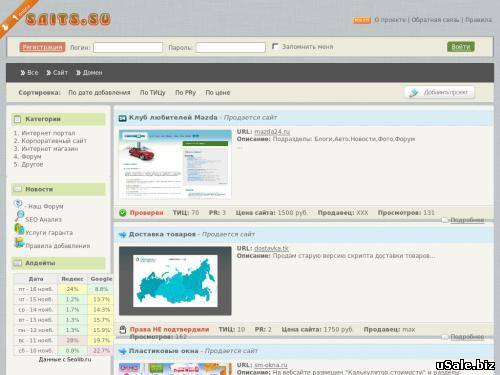This screenshot has height=375, width=500.
Task: Click the Добавить проект button
Action: [439, 92]
